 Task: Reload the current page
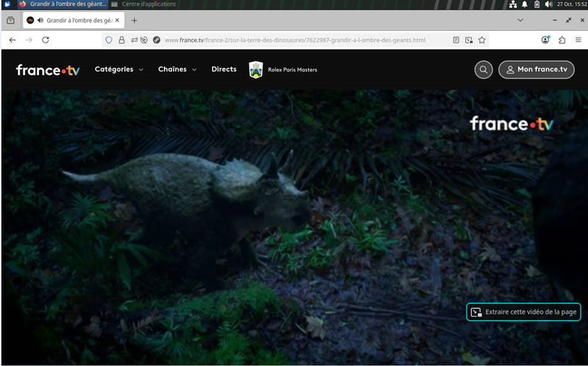click(46, 40)
